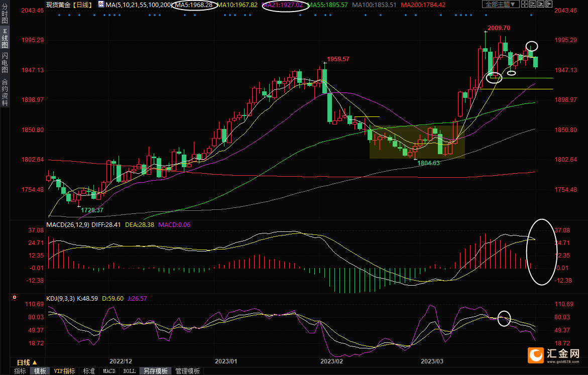The image size is (588, 375).
Task: Click the 1804.63 low price label
Action: coord(429,163)
